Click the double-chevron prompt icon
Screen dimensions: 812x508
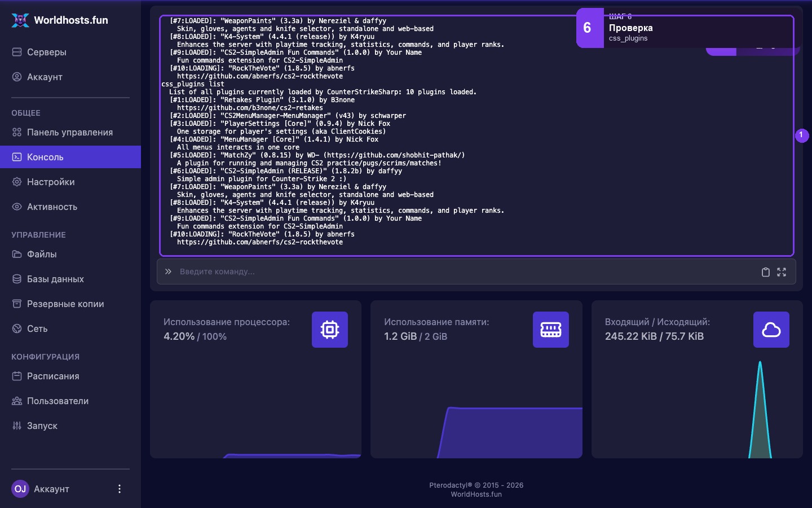(x=168, y=271)
